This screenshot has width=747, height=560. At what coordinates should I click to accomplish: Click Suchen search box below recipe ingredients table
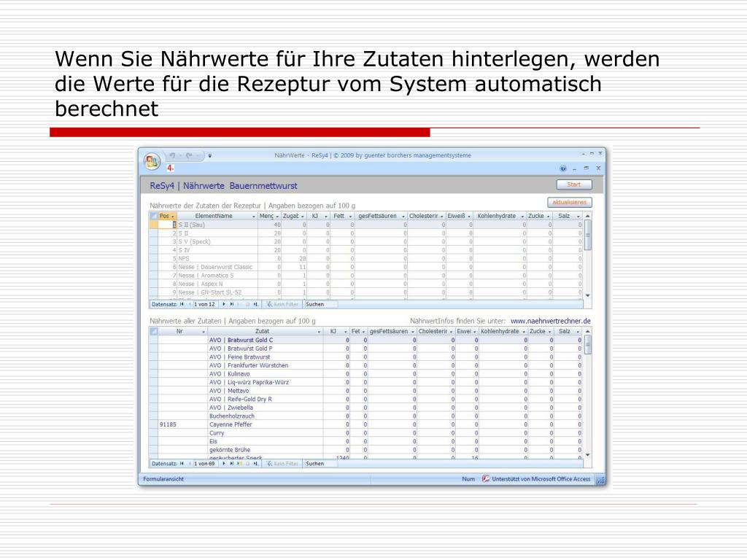pos(321,304)
